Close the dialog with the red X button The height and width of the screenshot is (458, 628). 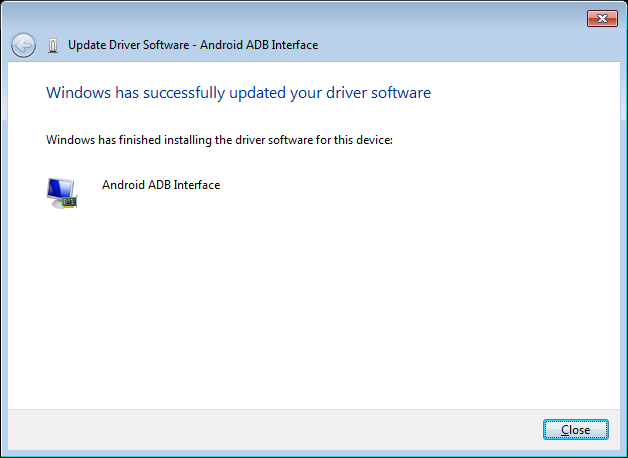(602, 18)
